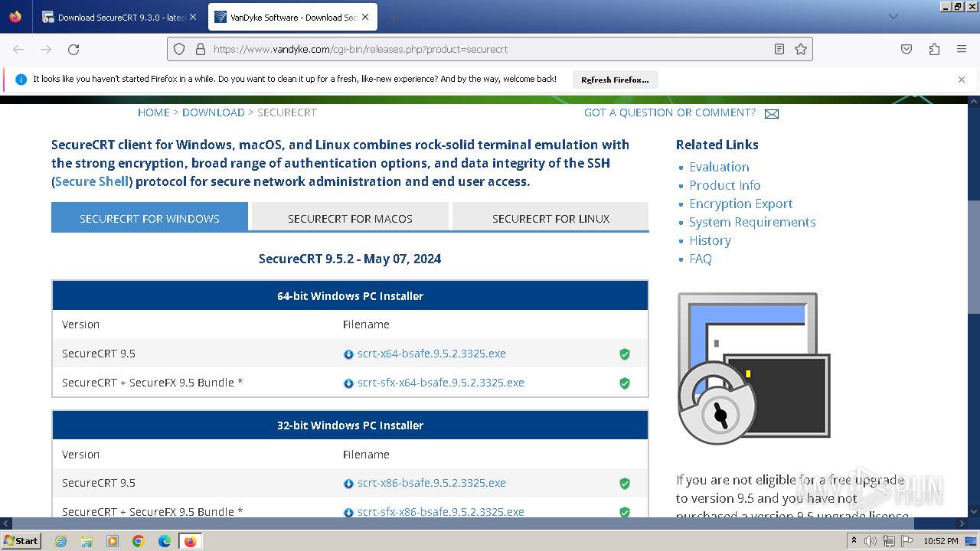Click download arrow icon beside scrt-sfx-x86-bsafe
980x551 pixels.
click(349, 513)
